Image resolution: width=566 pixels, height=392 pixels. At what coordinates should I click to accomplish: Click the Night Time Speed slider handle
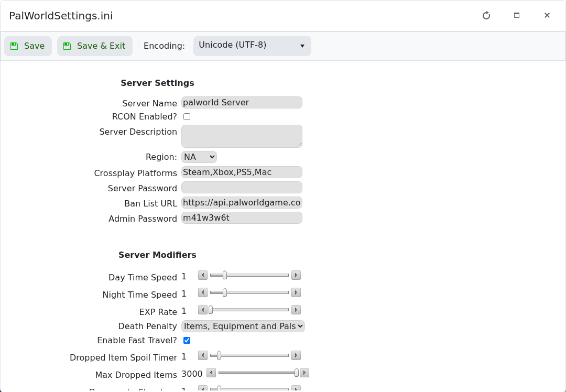point(224,293)
